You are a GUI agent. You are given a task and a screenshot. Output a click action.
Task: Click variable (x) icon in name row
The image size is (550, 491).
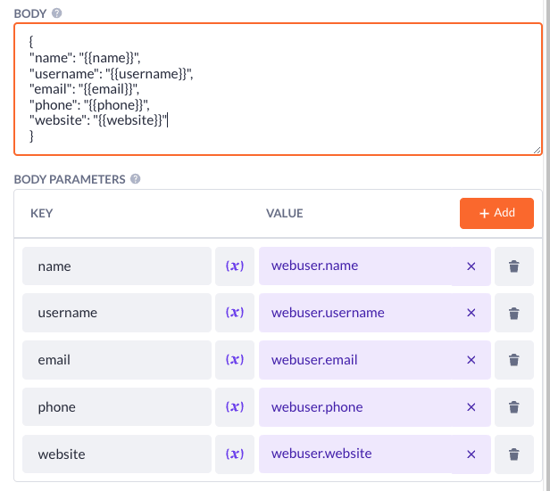[235, 266]
